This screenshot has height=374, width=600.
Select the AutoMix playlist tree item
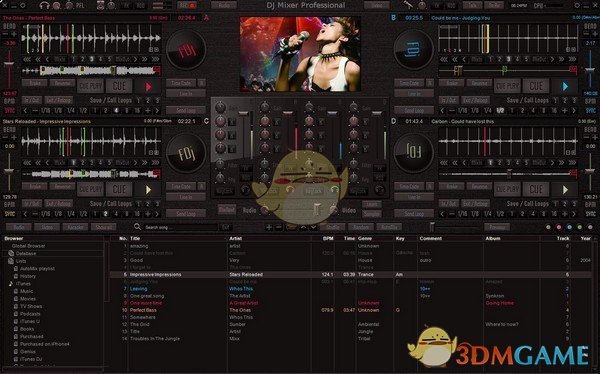38,269
